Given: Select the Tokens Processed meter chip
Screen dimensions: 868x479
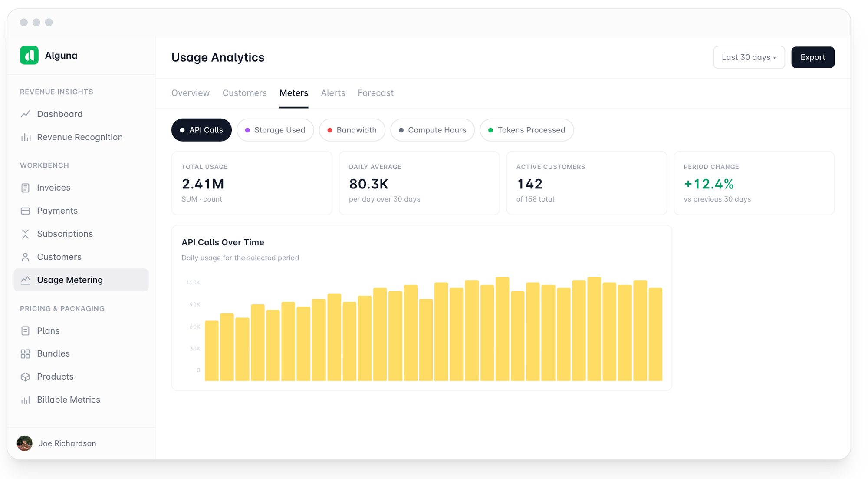Looking at the screenshot, I should click(526, 130).
